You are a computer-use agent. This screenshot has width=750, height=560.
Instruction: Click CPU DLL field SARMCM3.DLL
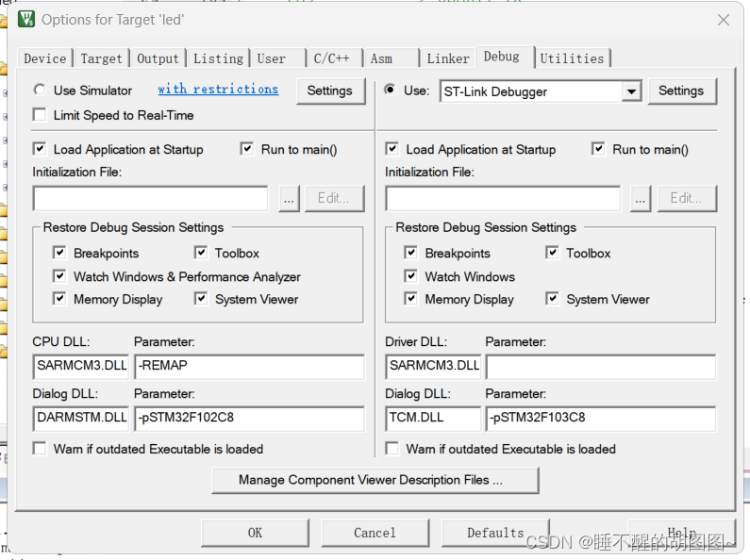pos(81,366)
